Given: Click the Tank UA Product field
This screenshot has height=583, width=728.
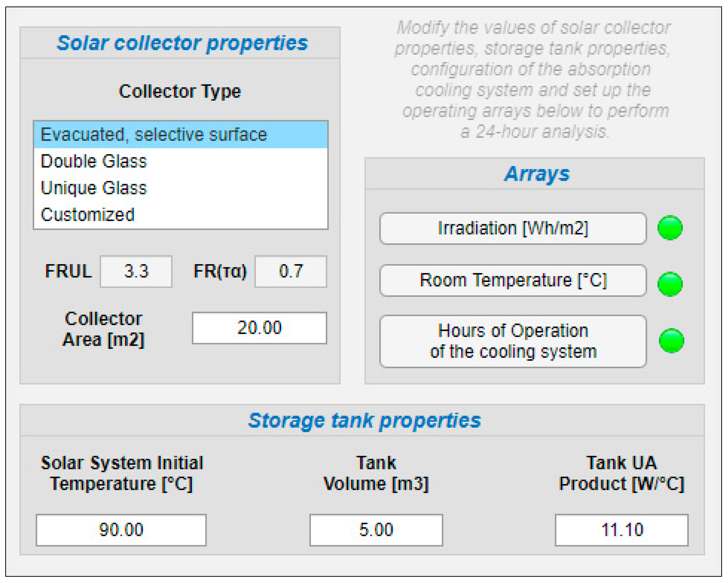Looking at the screenshot, I should (621, 530).
